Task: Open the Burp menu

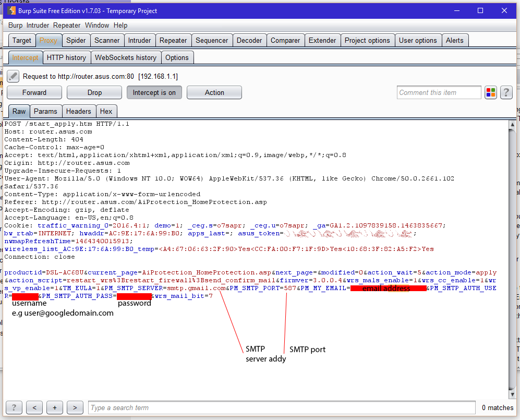Action: (x=15, y=25)
